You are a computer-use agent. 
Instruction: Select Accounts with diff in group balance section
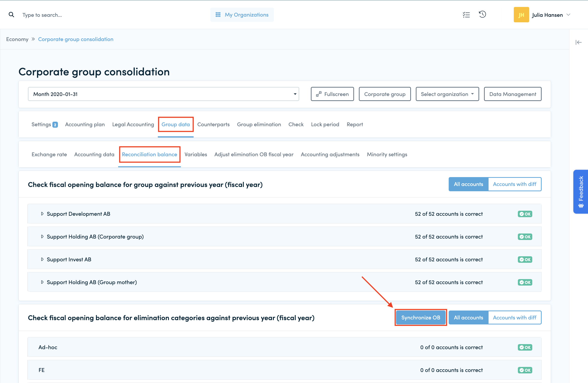(x=515, y=184)
